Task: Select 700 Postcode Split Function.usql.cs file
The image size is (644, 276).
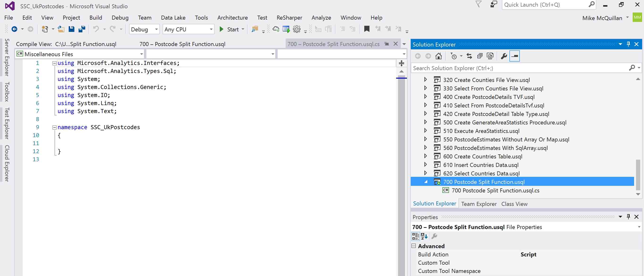Action: coord(495,191)
